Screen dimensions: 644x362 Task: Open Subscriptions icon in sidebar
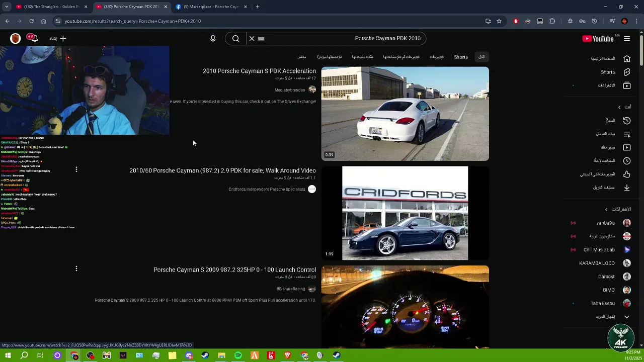click(x=627, y=85)
